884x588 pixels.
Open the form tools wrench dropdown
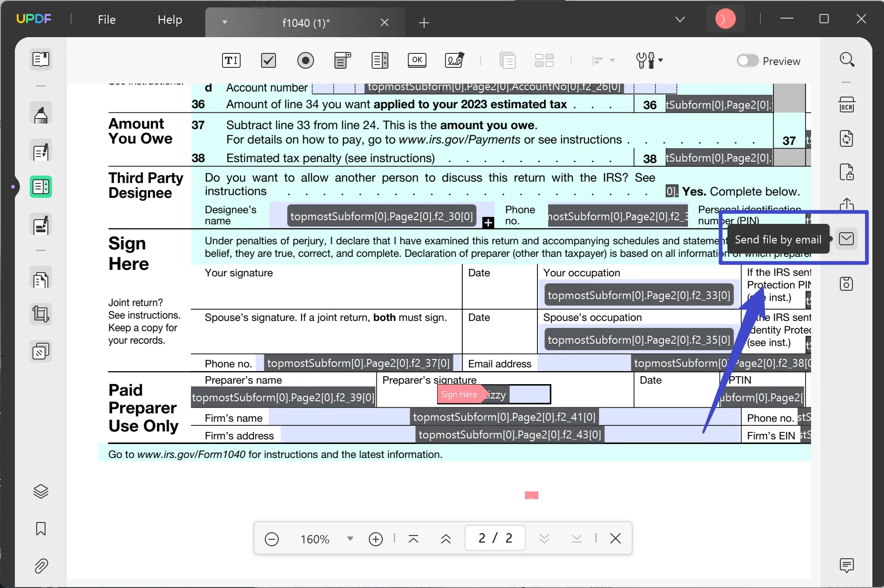pyautogui.click(x=649, y=60)
